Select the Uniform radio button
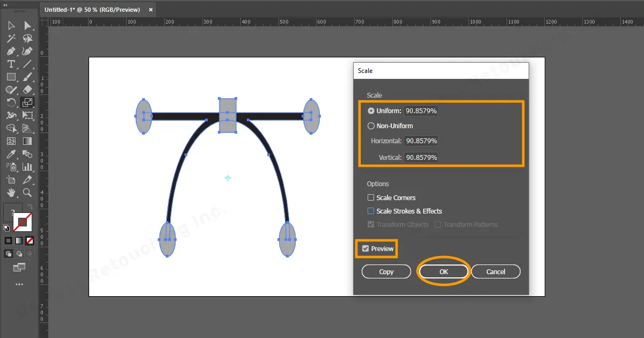 pos(371,111)
